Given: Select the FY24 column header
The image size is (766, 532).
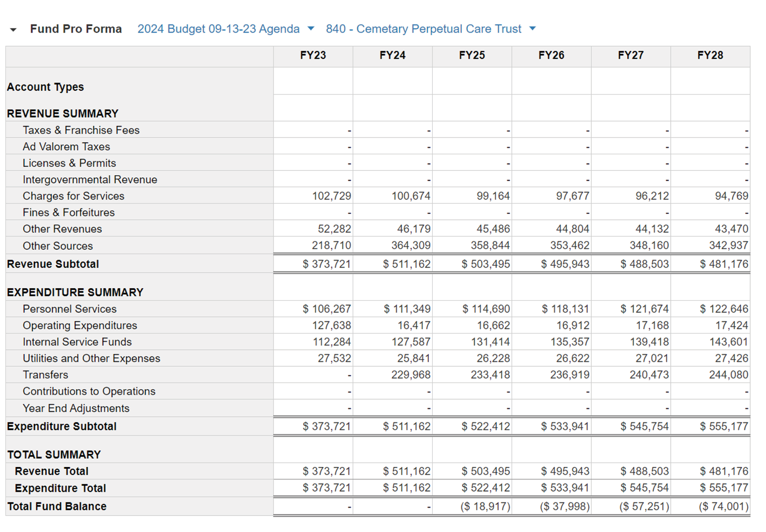Looking at the screenshot, I should 392,55.
